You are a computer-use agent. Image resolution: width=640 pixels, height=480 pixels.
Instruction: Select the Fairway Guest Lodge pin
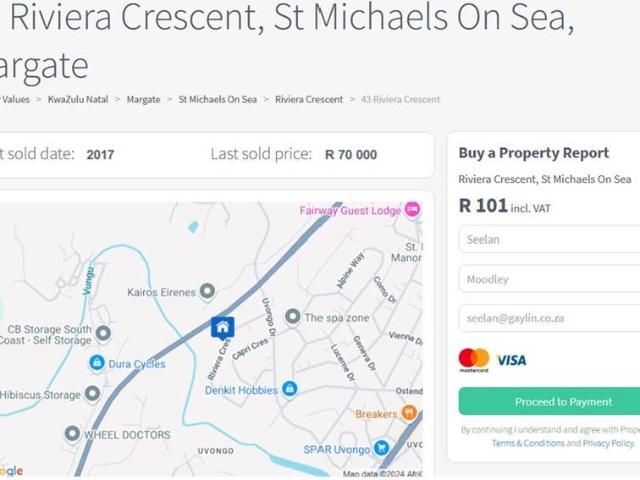click(x=412, y=210)
